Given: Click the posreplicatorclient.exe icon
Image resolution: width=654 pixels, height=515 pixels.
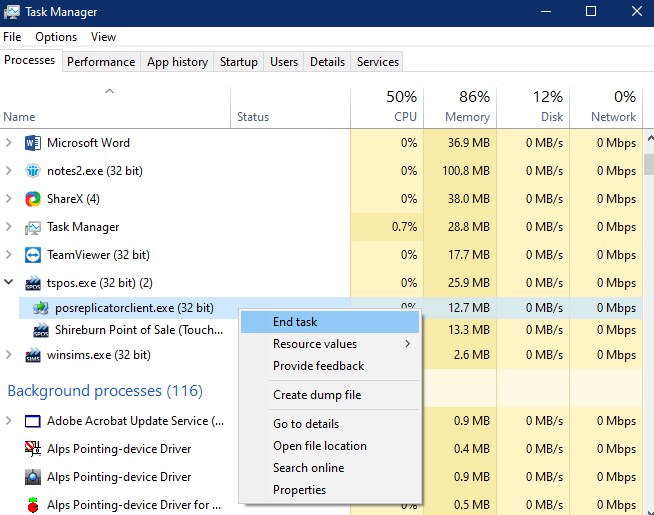Looking at the screenshot, I should pyautogui.click(x=41, y=308).
